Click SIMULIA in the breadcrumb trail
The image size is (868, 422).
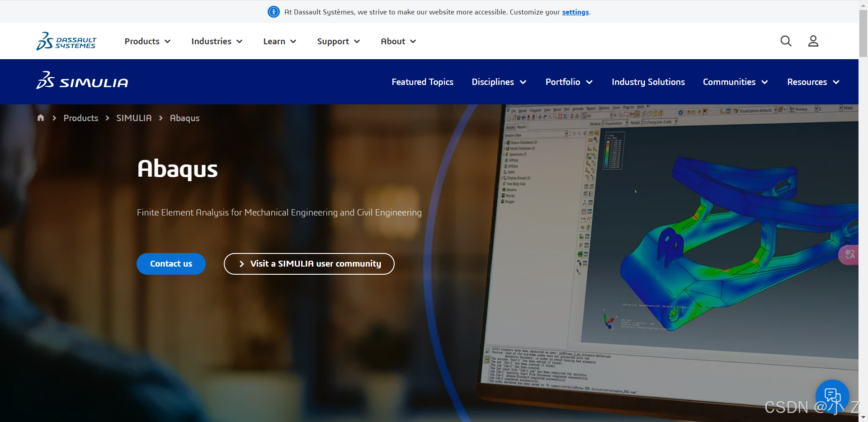click(x=134, y=118)
